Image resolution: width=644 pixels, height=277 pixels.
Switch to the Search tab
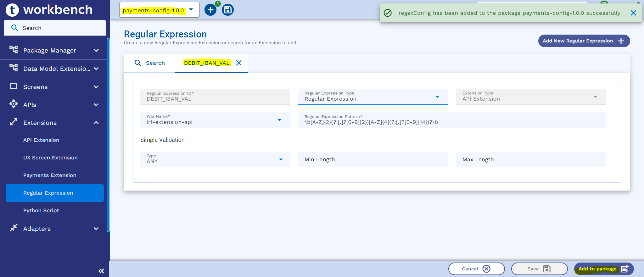click(150, 63)
